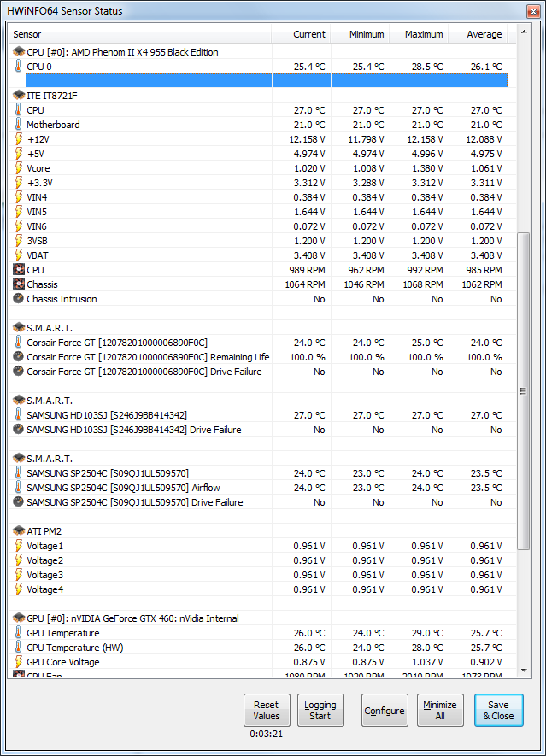Click the voltage icon beside VBAT
The height and width of the screenshot is (756, 546).
[18, 255]
